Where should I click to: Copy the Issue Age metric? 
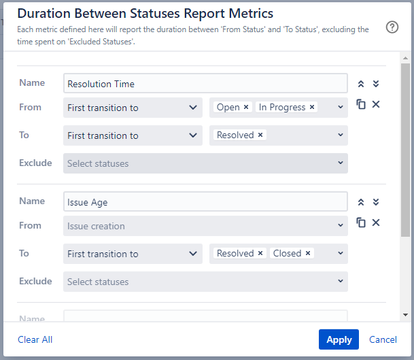point(361,222)
